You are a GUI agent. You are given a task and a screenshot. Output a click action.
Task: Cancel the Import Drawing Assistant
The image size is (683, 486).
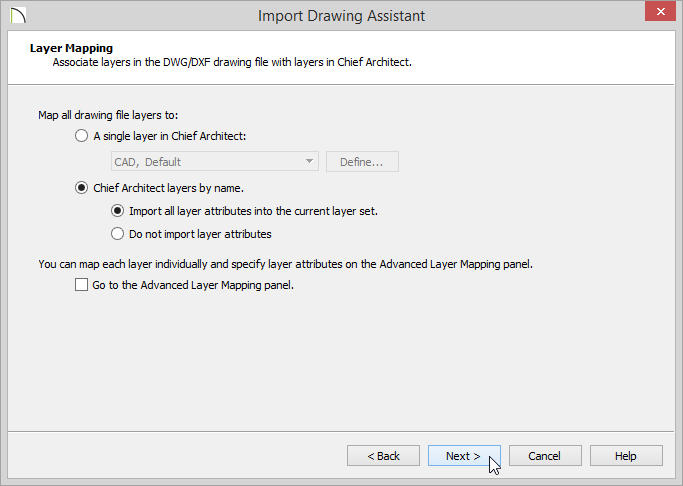(x=545, y=456)
